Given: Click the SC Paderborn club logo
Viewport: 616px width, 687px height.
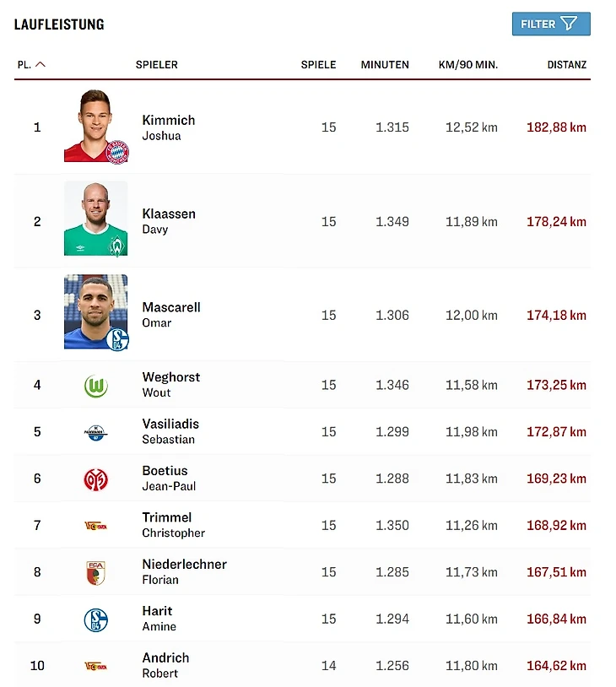Looking at the screenshot, I should click(95, 432).
